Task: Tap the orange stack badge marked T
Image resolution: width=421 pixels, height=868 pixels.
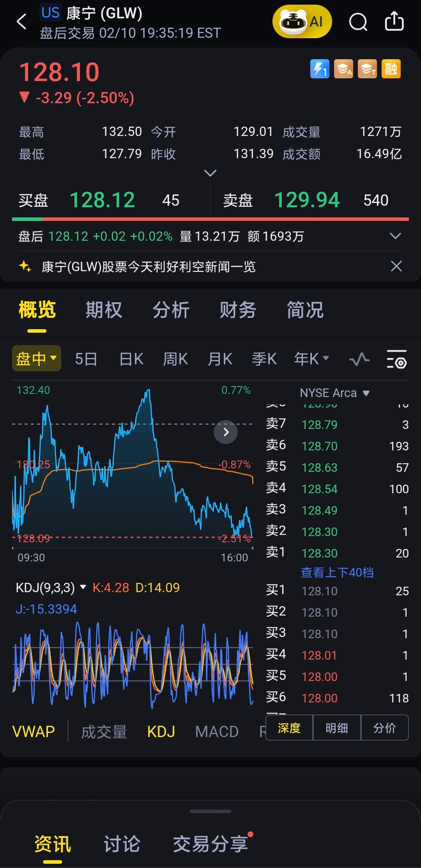Action: (367, 69)
